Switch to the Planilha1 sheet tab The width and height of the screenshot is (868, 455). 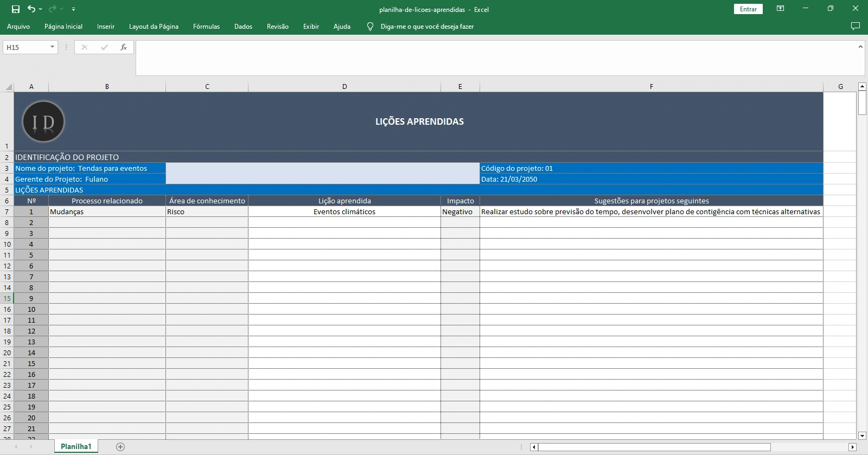coord(76,446)
